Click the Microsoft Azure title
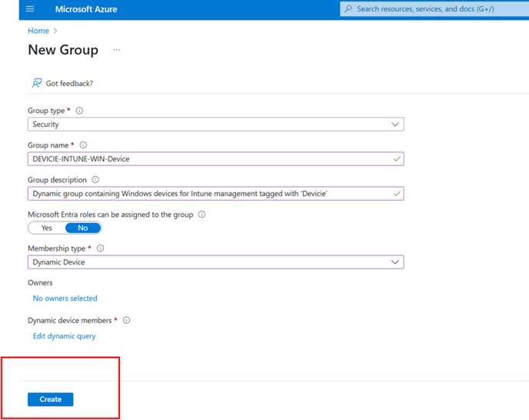 coord(86,9)
